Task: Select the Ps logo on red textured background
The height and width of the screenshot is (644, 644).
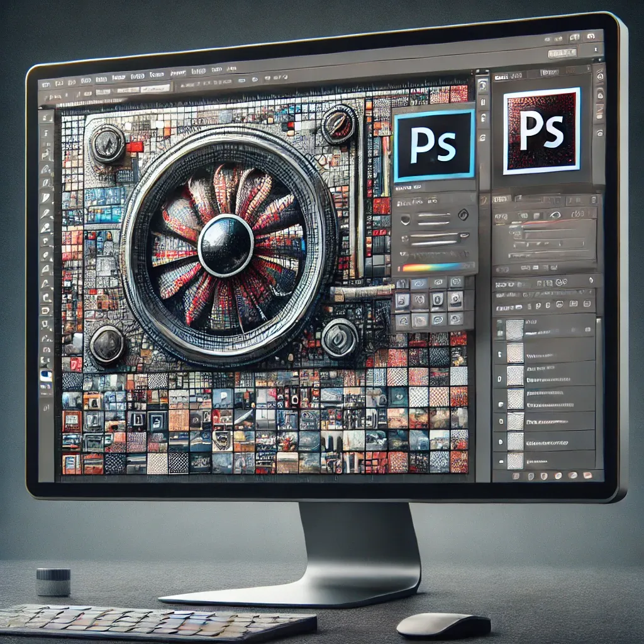Action: pyautogui.click(x=542, y=131)
